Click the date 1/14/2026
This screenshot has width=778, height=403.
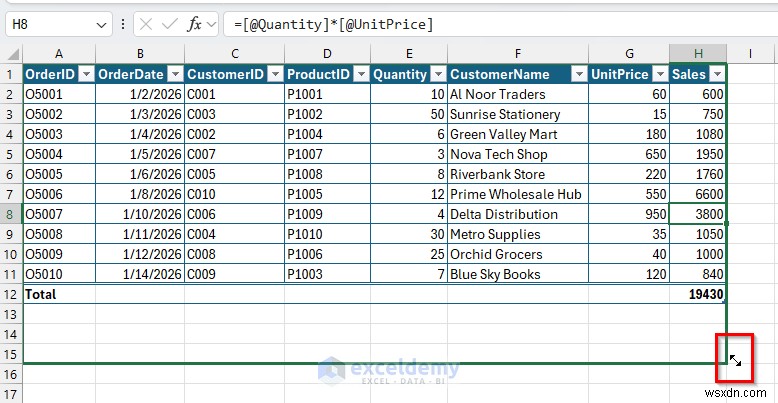pos(140,274)
